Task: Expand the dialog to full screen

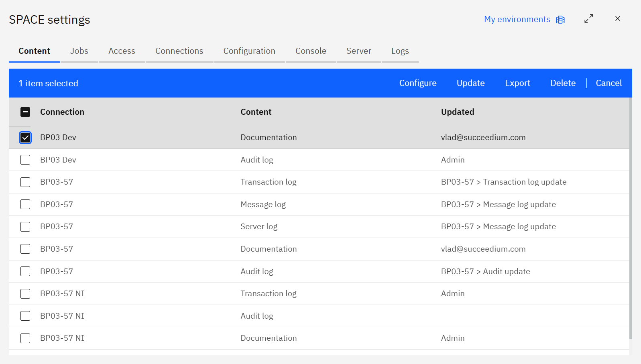Action: (x=588, y=19)
